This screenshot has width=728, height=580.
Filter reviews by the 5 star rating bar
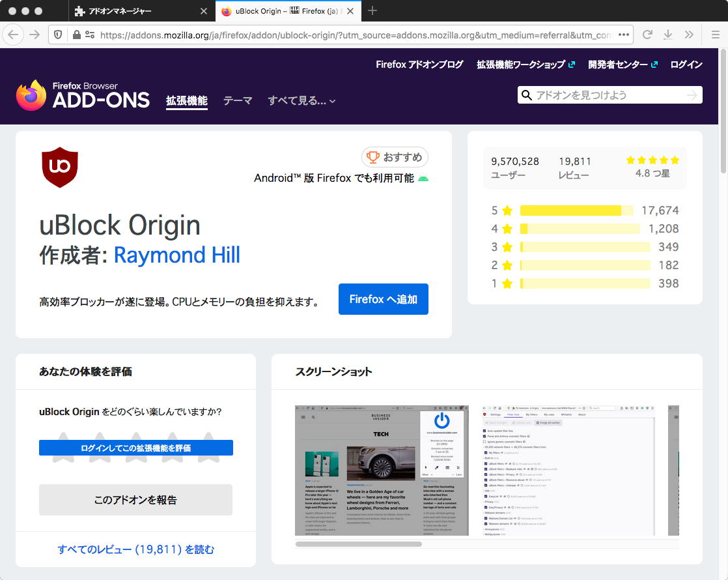click(576, 210)
